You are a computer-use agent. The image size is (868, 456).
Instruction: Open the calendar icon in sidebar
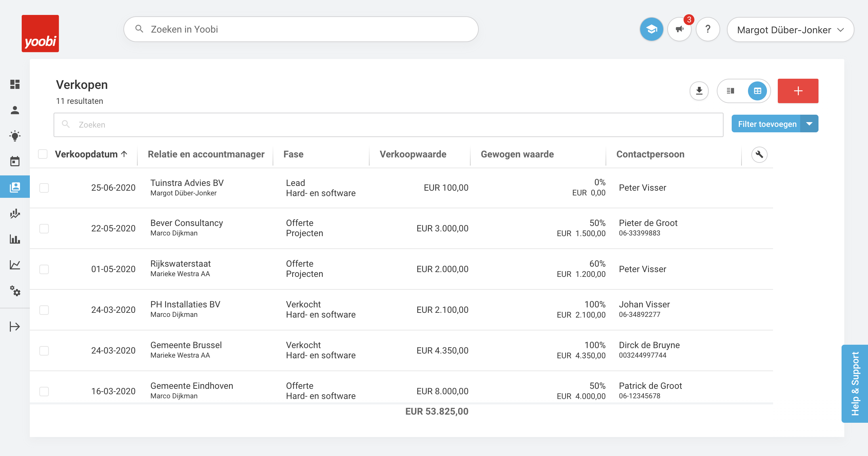click(x=15, y=161)
